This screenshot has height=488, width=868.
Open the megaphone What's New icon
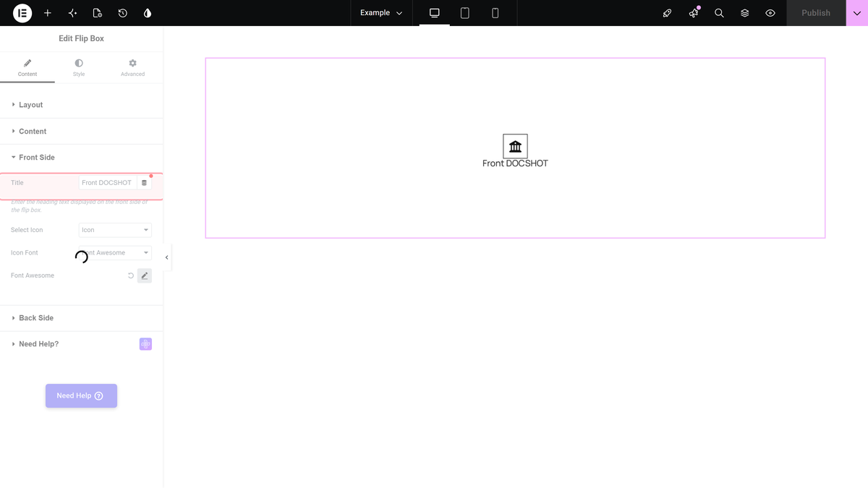694,13
